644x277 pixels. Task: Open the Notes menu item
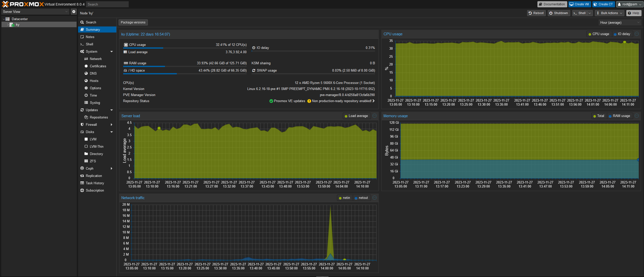click(x=90, y=37)
